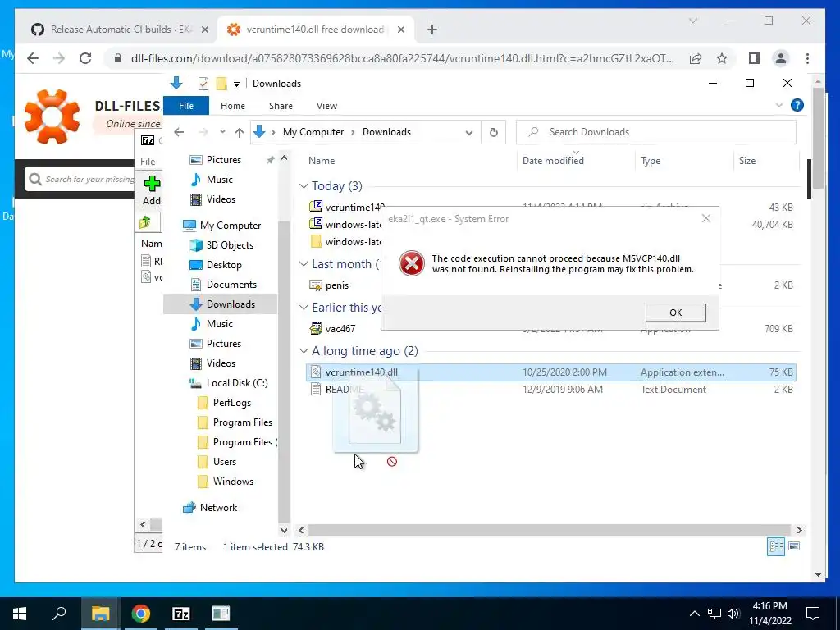Open the Chrome share icon in address bar
This screenshot has height=630, width=840.
(696, 58)
